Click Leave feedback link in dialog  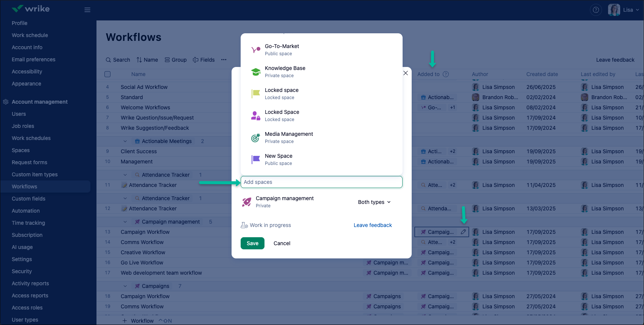click(373, 225)
